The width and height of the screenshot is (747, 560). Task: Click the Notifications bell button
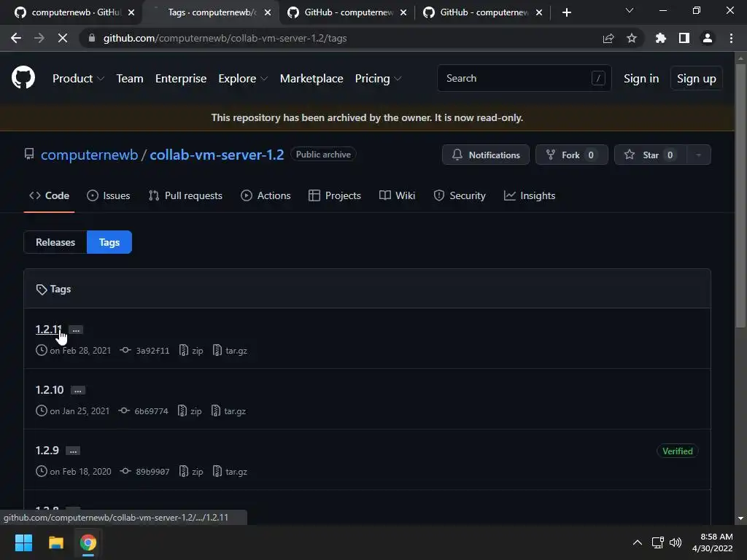[x=485, y=155]
